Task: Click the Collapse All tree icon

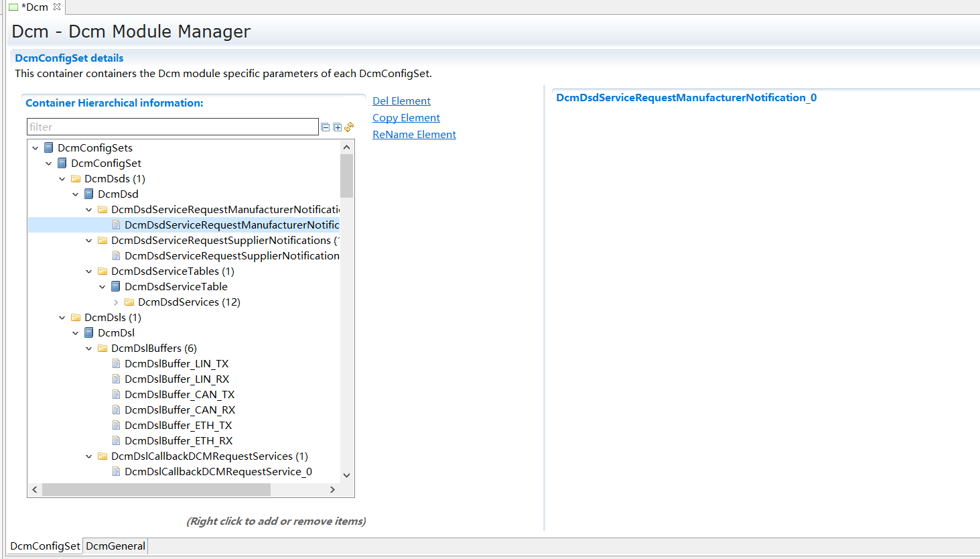Action: [x=326, y=127]
